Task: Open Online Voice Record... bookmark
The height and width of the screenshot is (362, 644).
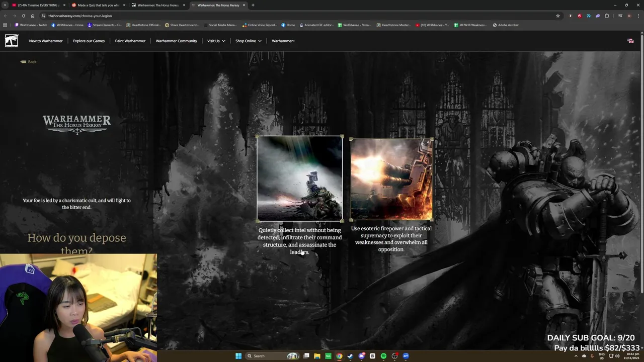Action: [x=260, y=25]
